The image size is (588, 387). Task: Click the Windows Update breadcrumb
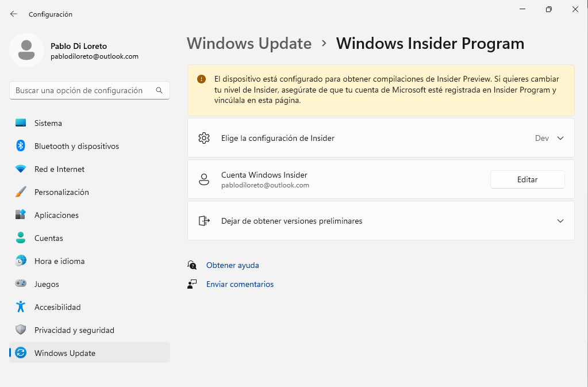pyautogui.click(x=249, y=44)
